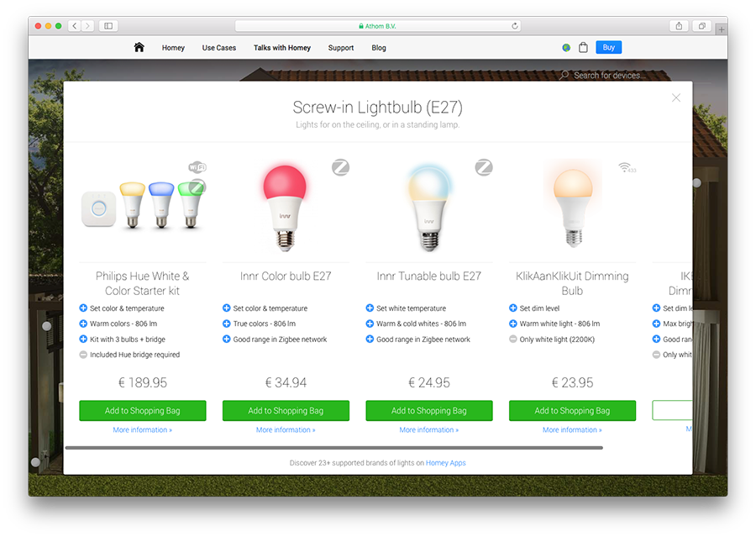Add Innr Color bulb E27 to bag
The image size is (756, 537).
tap(286, 411)
